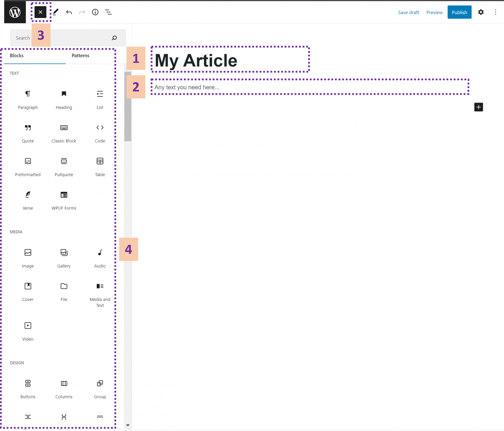Insert a Buttons block
504x431 pixels.
pyautogui.click(x=28, y=389)
